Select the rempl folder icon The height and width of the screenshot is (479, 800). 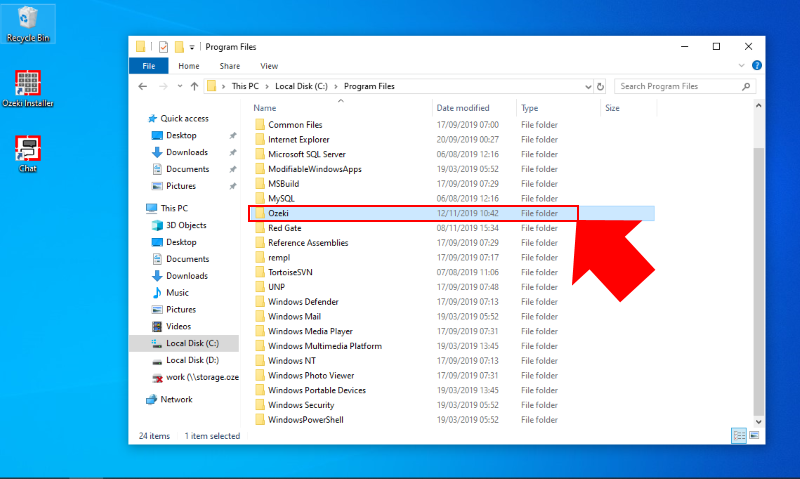tap(260, 258)
